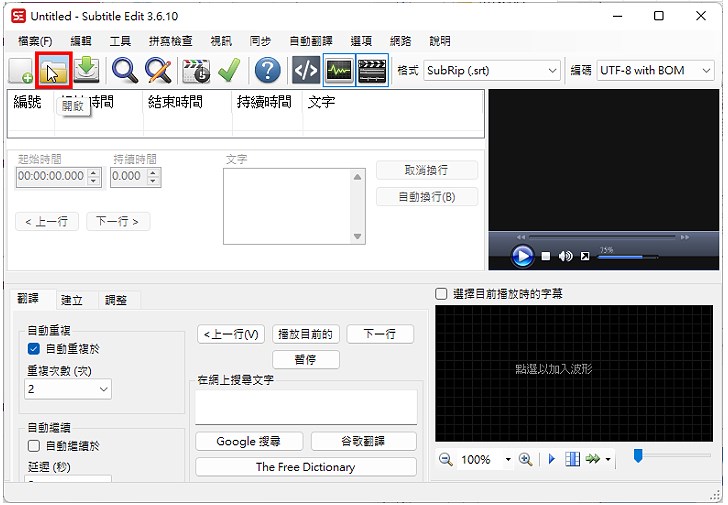Screen dimensions: 728x505
Task: Run spell check with green checkmark icon
Action: pyautogui.click(x=229, y=70)
